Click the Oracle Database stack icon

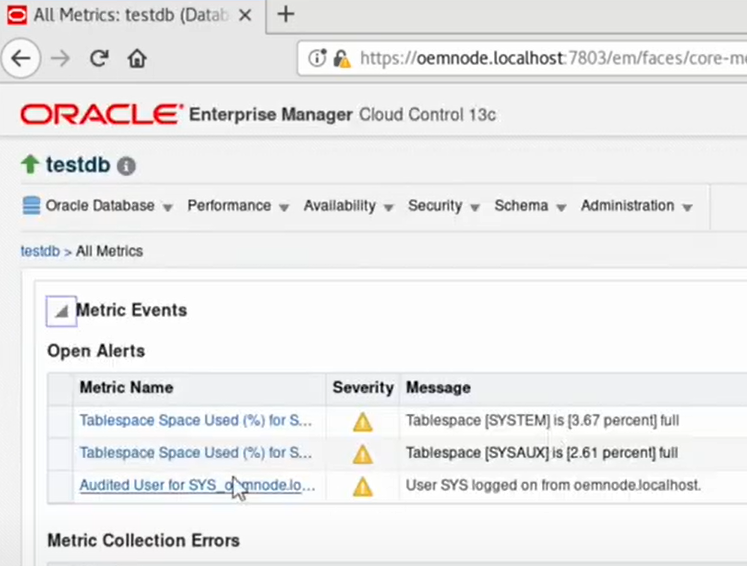31,206
